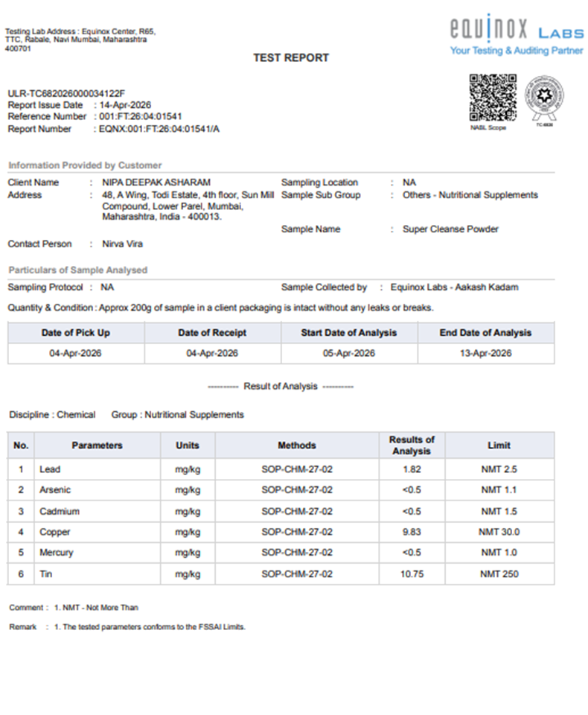Viewport: 588px width, 715px height.
Task: Click the NABL accreditation seal logo
Action: click(x=544, y=98)
